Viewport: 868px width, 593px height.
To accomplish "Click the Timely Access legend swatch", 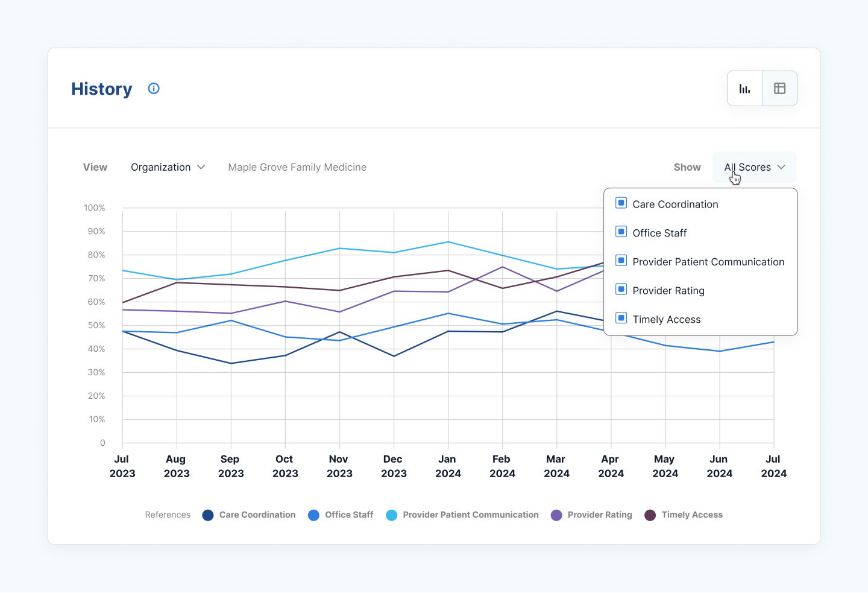I will tap(650, 515).
